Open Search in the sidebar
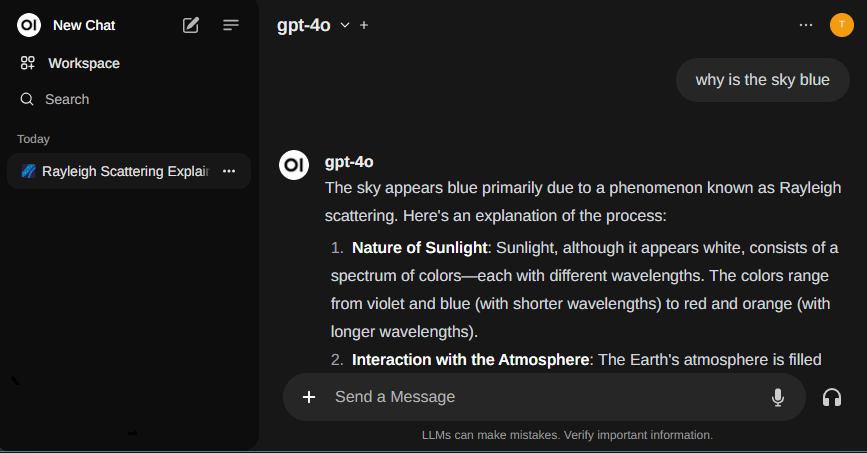This screenshot has height=453, width=867. (x=54, y=99)
